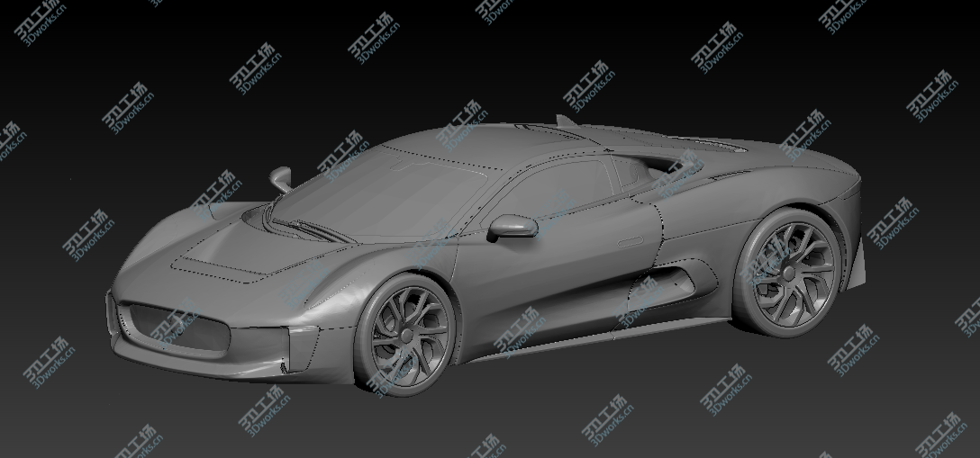The width and height of the screenshot is (980, 458).
Task: Select the car model's front wheel
Action: coord(405,335)
